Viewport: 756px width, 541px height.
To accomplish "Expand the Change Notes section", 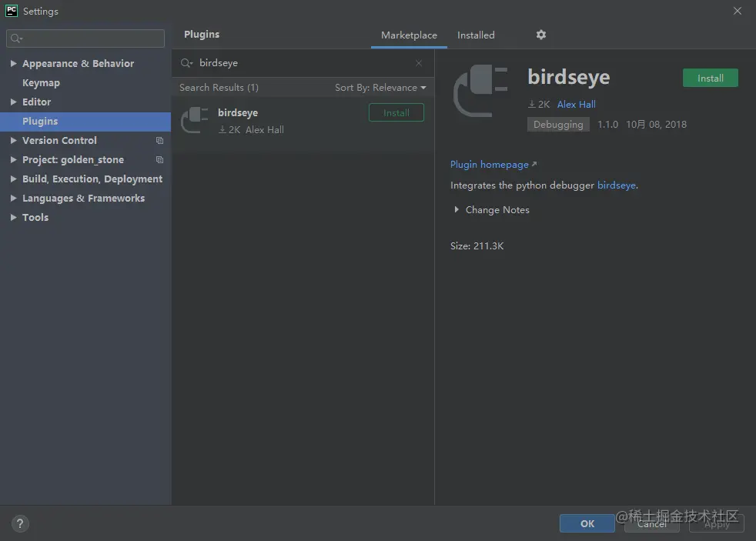I will [x=456, y=209].
